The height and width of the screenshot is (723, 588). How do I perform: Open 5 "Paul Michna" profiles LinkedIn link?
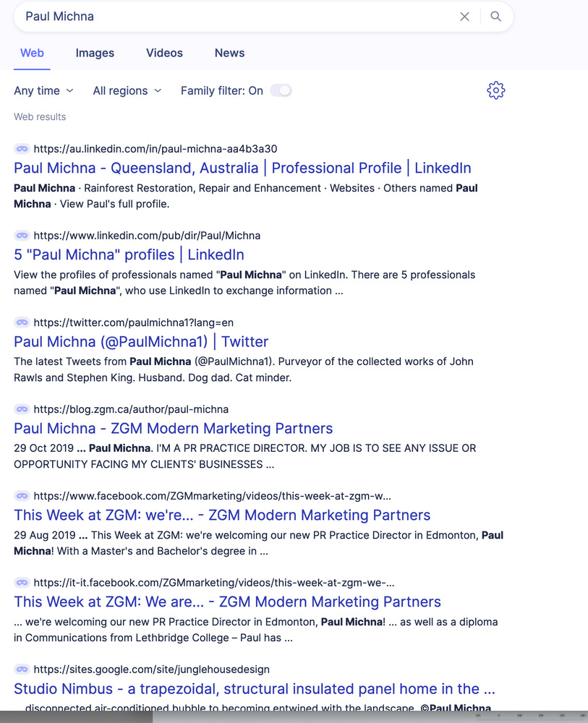[129, 254]
